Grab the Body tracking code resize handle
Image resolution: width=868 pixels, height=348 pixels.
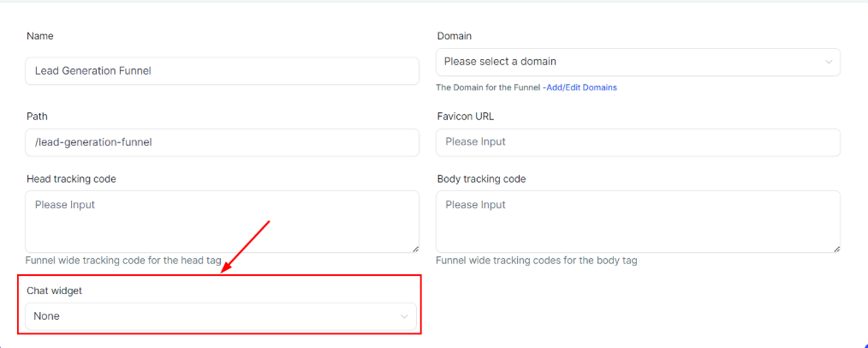(835, 248)
